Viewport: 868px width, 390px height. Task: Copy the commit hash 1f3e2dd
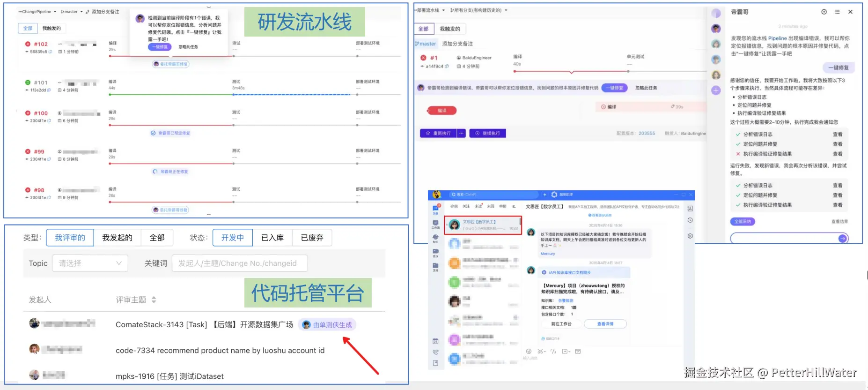click(x=49, y=90)
